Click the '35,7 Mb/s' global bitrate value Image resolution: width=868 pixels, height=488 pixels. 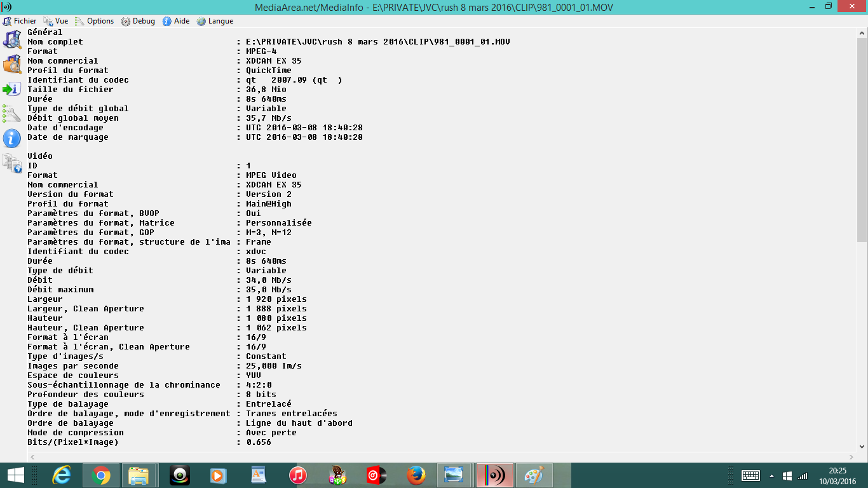269,118
